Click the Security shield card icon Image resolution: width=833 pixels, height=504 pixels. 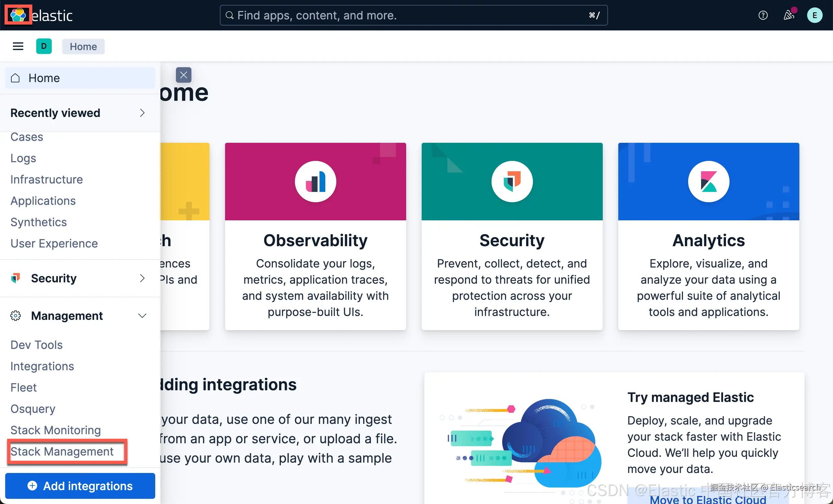(x=512, y=182)
